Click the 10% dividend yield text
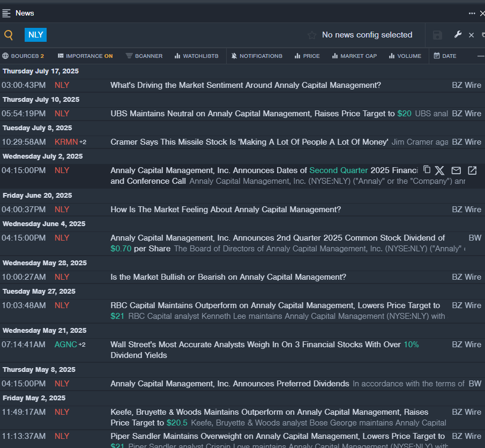The width and height of the screenshot is (485, 448). pyautogui.click(x=412, y=345)
